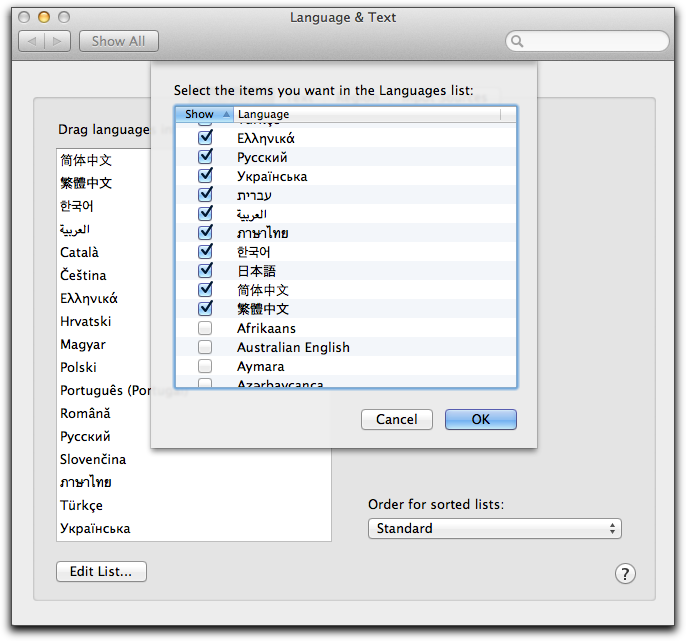Screen dimensions: 686x641
Task: Select Русский in the background languages list
Action: coord(85,437)
